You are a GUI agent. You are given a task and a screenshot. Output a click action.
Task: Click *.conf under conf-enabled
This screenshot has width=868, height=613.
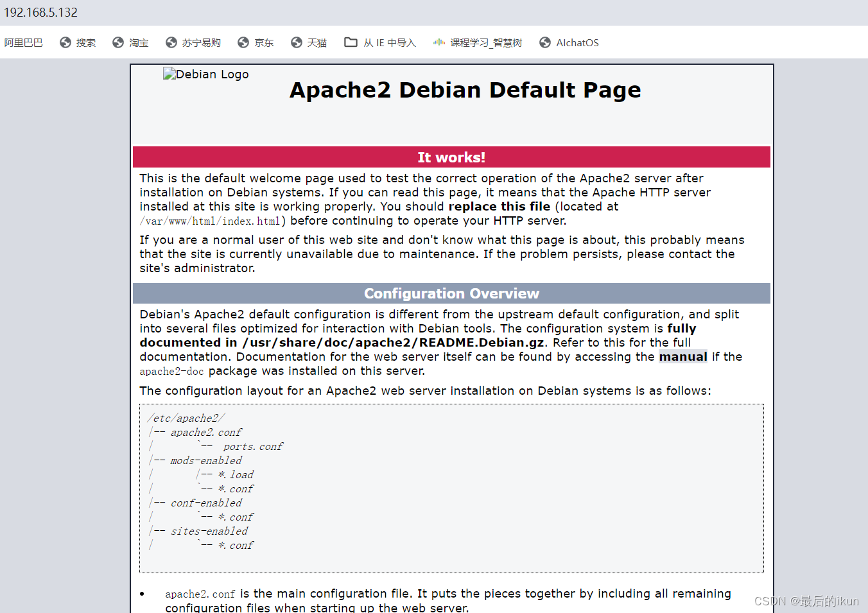tap(236, 517)
